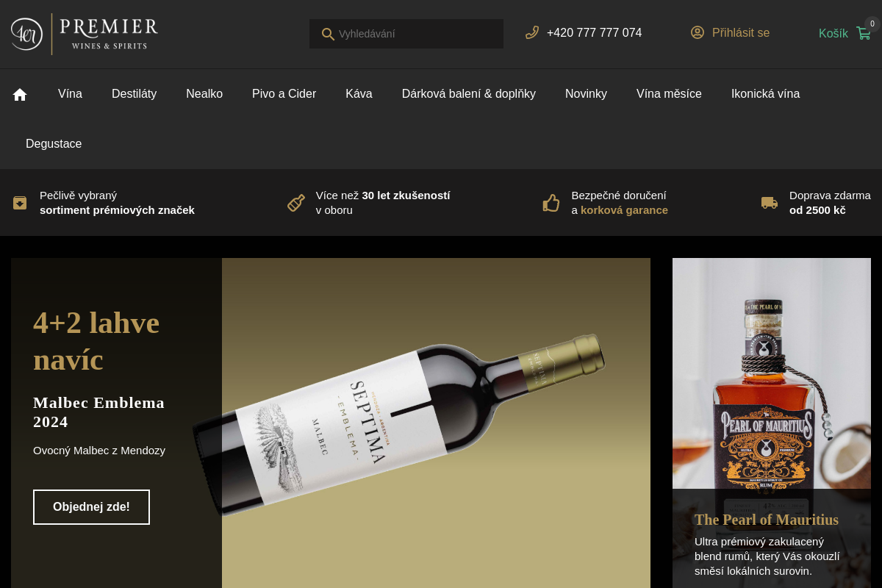Open the Destiláty menu

pyautogui.click(x=134, y=94)
